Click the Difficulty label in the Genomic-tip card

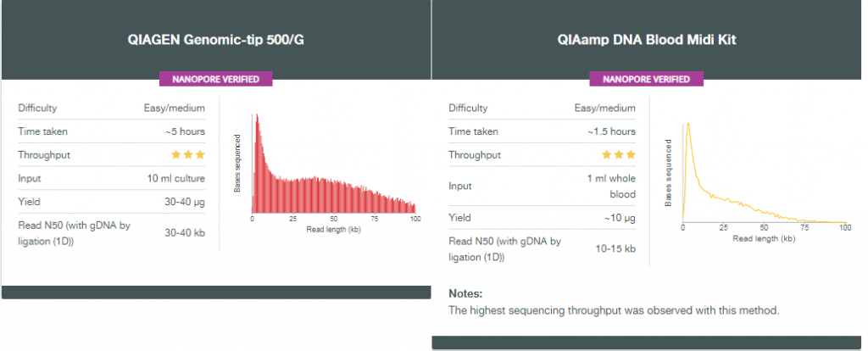37,108
